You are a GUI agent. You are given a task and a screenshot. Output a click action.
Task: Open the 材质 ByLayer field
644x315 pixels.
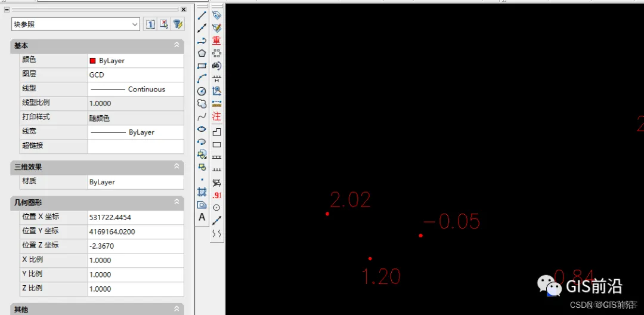[136, 182]
